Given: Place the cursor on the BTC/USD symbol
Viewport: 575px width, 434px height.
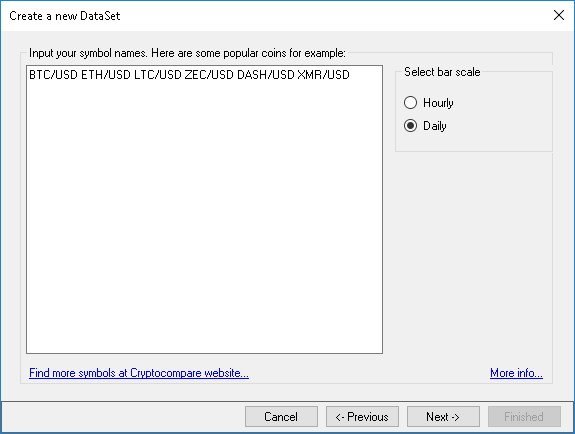Looking at the screenshot, I should 54,74.
